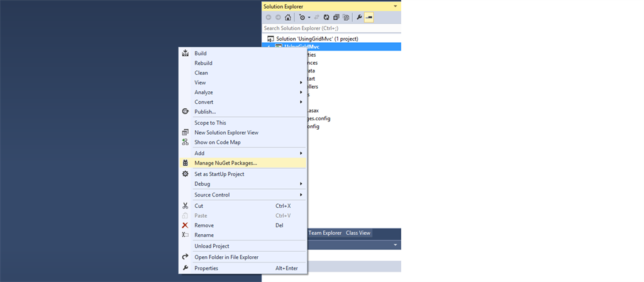Click the Collapse All icon
Screen dimensions: 644x282
click(336, 17)
